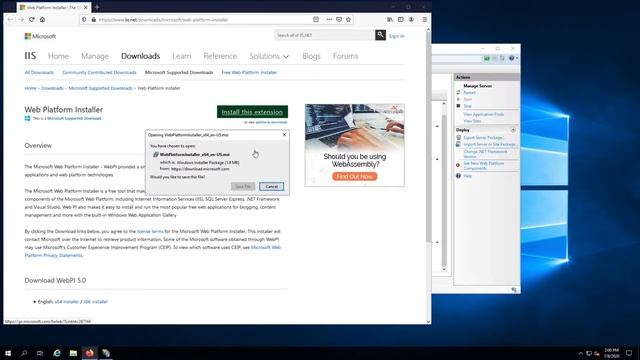Screen dimensions: 640x360
Task: Click the Microsoft logo on IIS.net
Action: coord(40,36)
